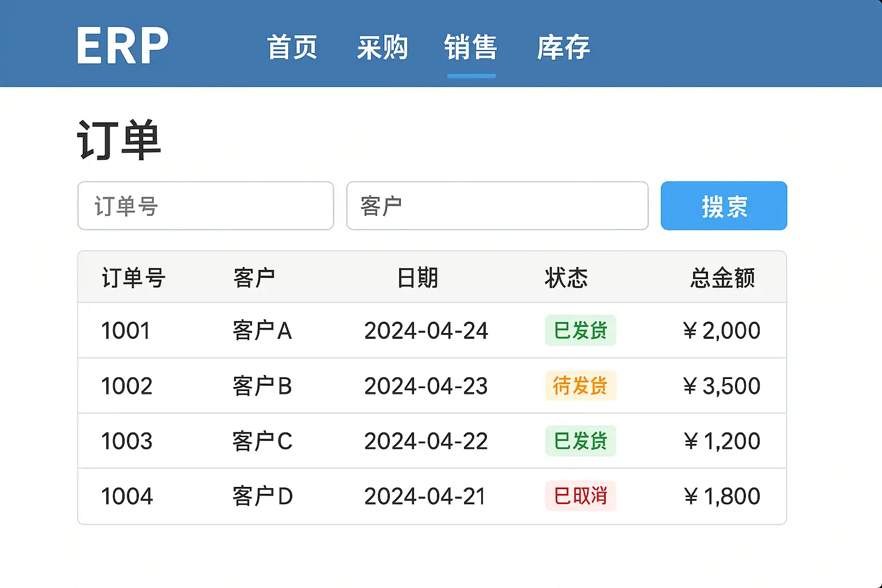Click the red 已取消 status badge

tap(581, 496)
